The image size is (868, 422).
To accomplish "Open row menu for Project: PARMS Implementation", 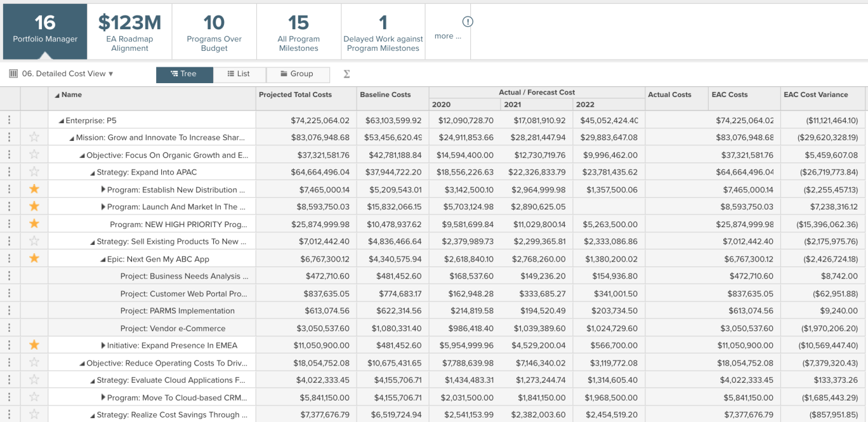I will point(10,310).
